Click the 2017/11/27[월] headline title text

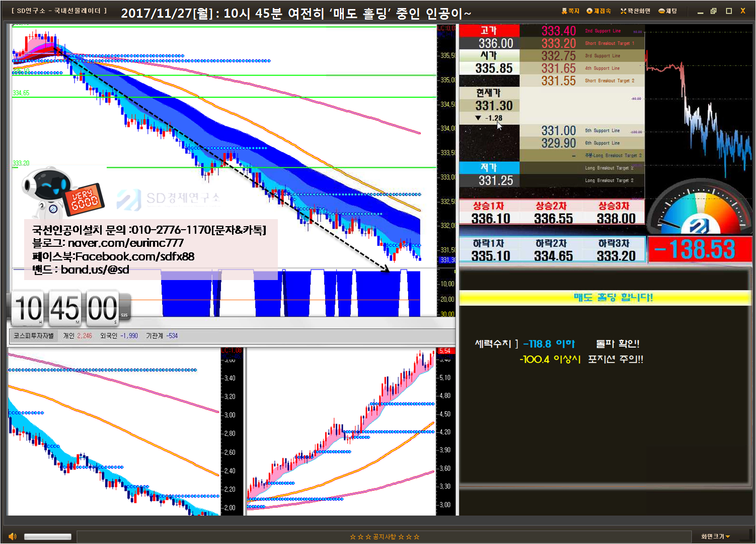[x=296, y=14]
